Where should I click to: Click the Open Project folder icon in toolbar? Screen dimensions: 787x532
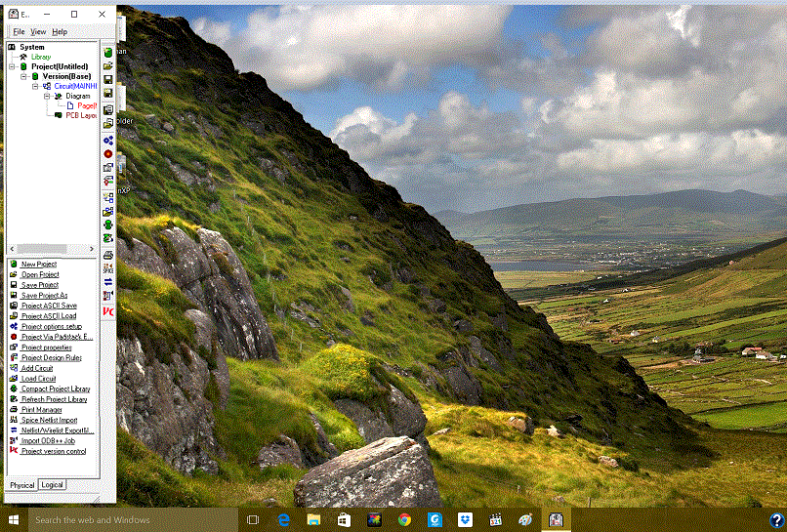pos(108,65)
